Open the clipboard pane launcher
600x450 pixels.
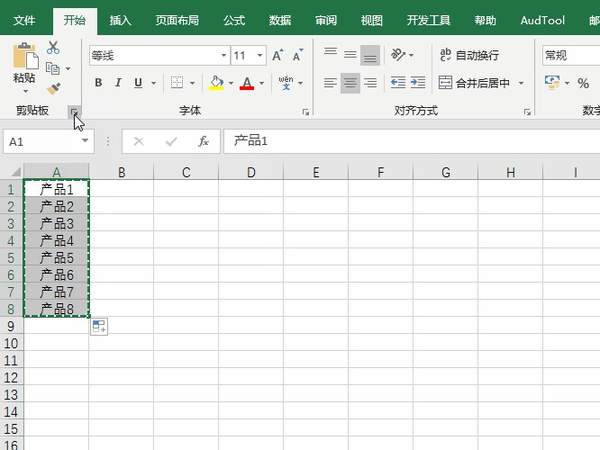pos(74,112)
